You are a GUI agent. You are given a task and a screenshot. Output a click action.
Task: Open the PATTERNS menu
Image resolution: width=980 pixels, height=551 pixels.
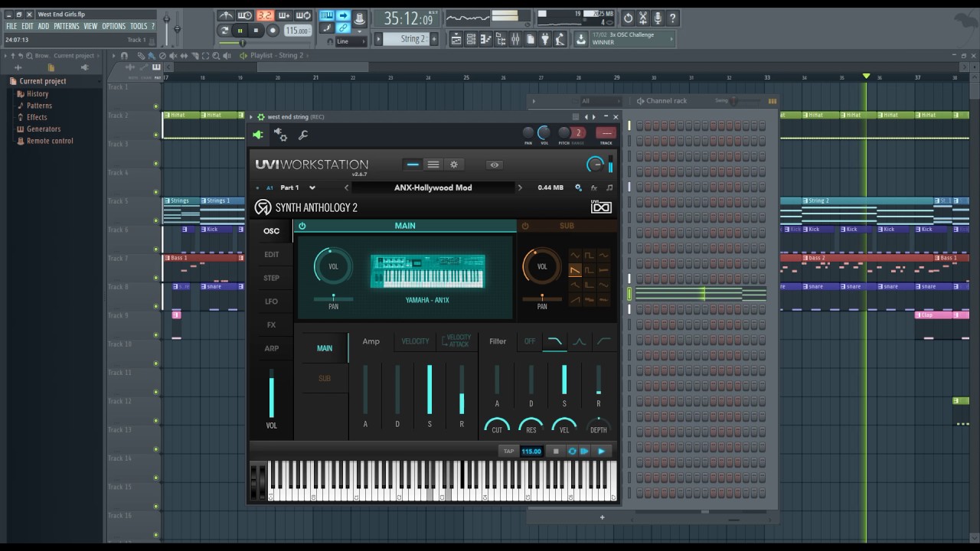tap(67, 26)
